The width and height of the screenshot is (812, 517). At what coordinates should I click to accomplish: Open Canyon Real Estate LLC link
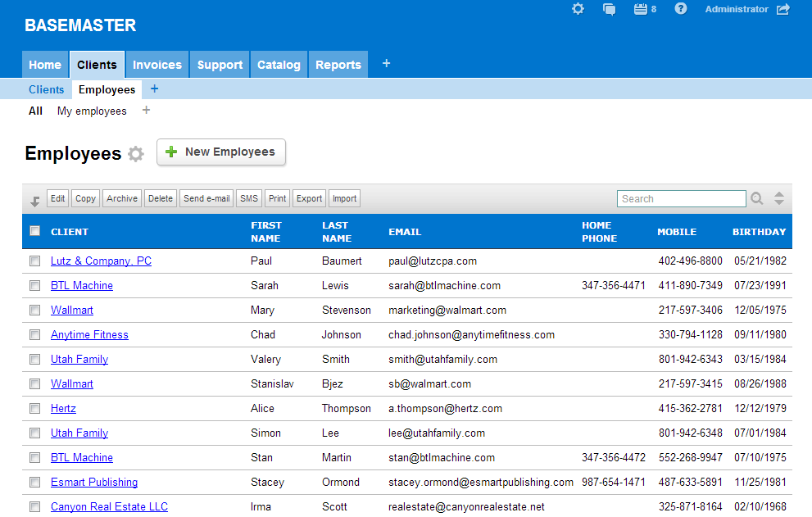pyautogui.click(x=109, y=506)
